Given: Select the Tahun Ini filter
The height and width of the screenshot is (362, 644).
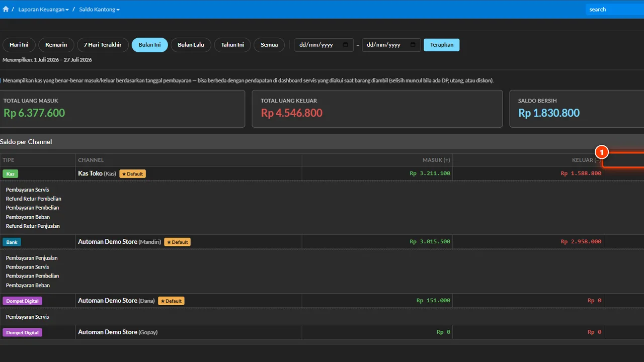Looking at the screenshot, I should click(x=232, y=45).
